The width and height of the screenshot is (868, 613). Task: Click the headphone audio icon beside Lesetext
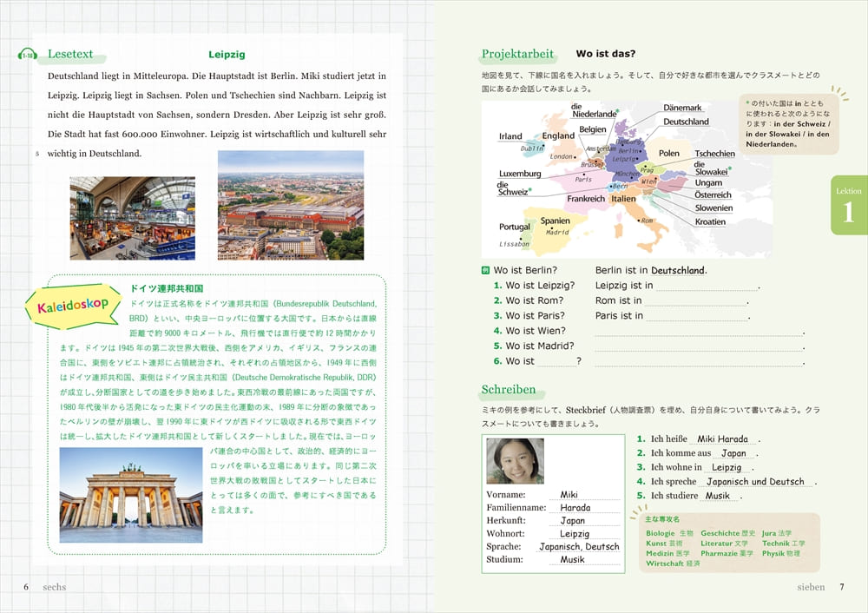tap(27, 55)
